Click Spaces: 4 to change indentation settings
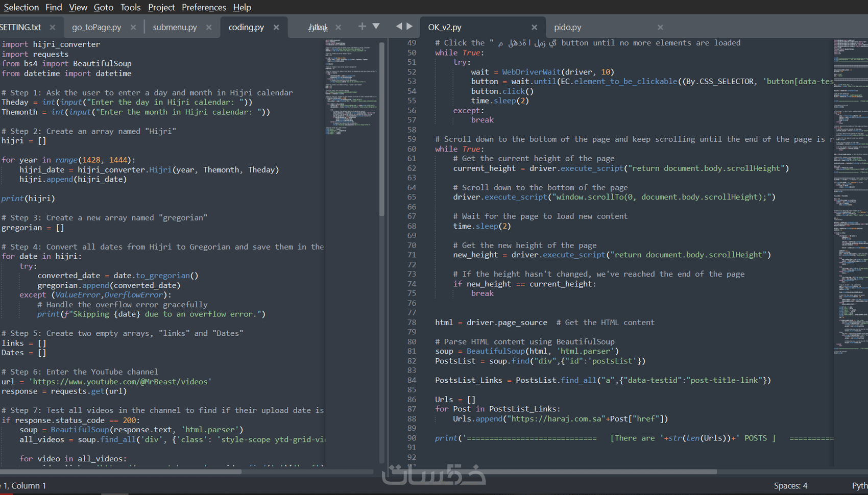The height and width of the screenshot is (495, 868). [x=791, y=485]
